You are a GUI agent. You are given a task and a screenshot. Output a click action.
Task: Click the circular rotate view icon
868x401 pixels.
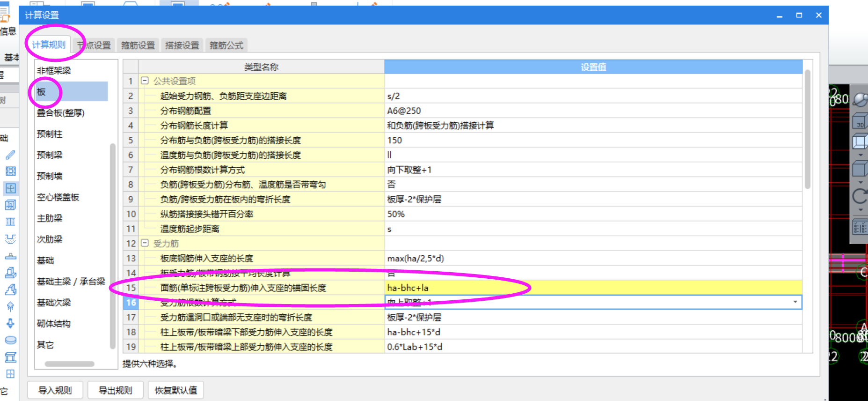pyautogui.click(x=860, y=196)
